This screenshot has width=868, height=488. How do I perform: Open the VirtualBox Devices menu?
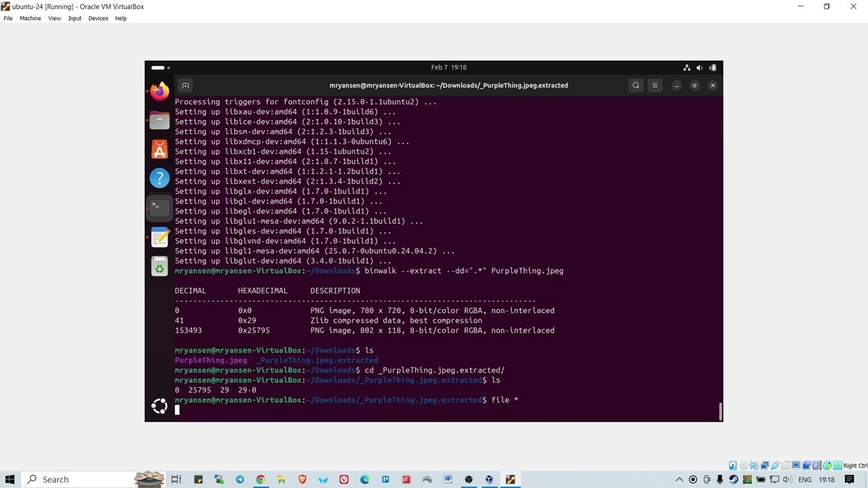coord(98,18)
